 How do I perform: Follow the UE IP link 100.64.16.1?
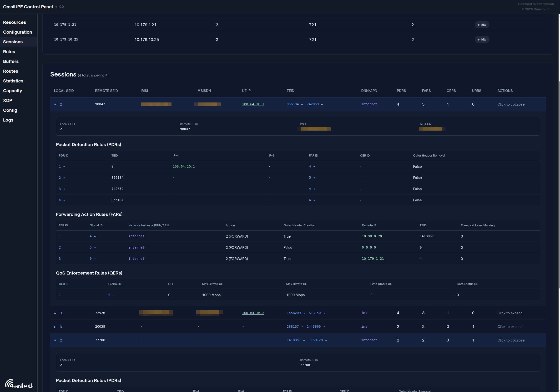coord(253,104)
